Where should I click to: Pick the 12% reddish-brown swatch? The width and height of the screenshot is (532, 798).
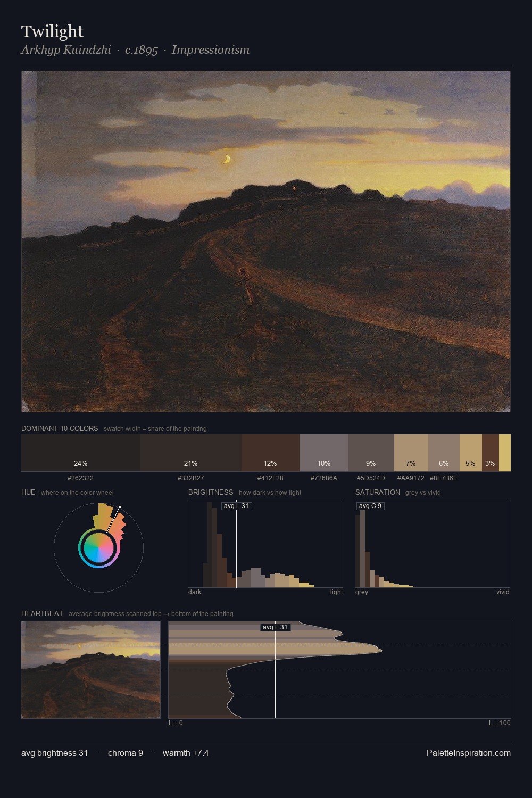(x=270, y=453)
